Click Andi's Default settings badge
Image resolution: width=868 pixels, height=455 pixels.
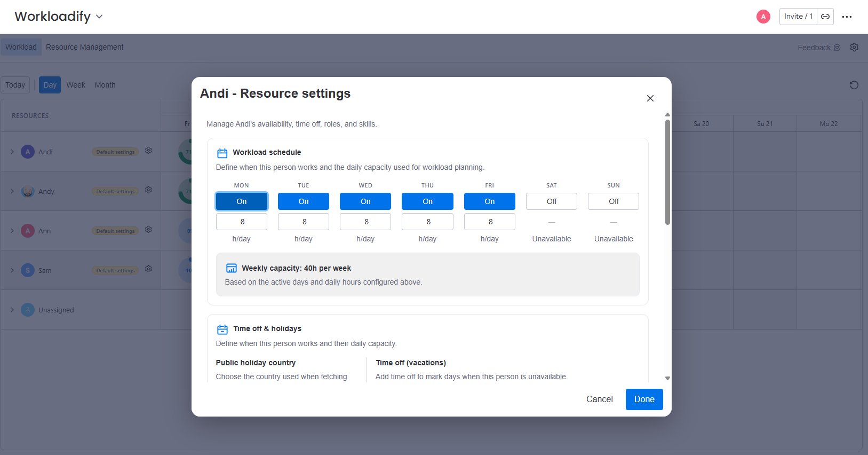115,152
